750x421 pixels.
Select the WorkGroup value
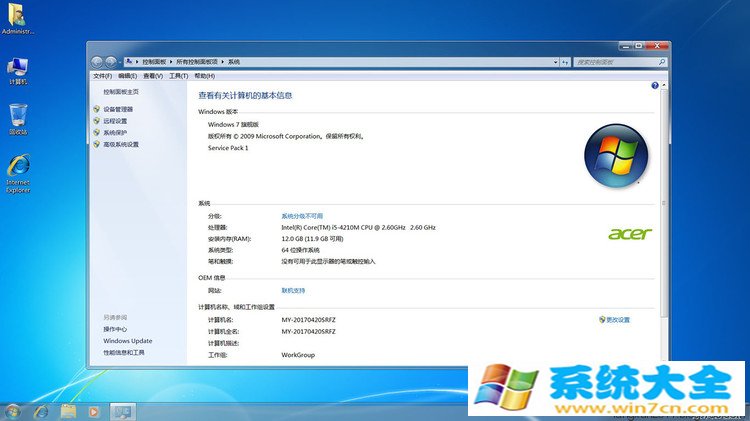pos(298,355)
